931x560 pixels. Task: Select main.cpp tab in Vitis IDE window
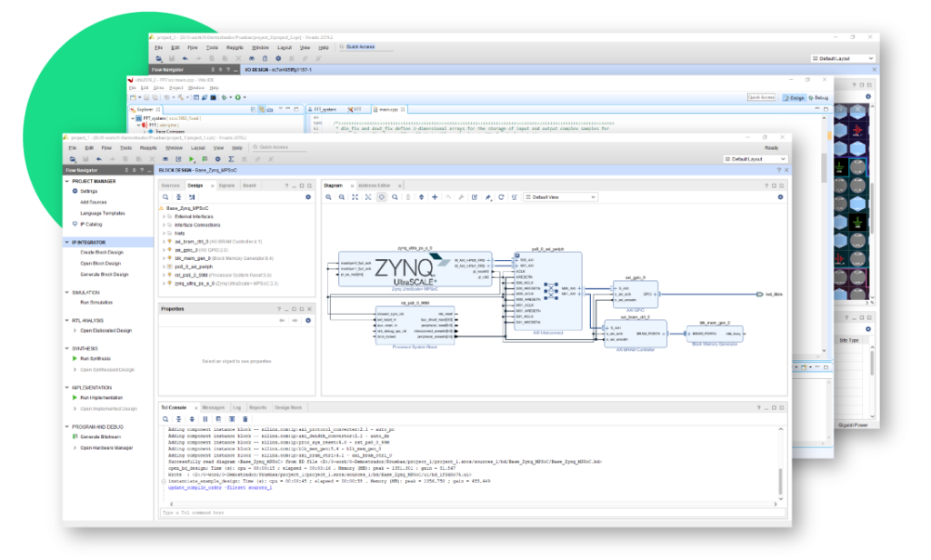tap(388, 109)
